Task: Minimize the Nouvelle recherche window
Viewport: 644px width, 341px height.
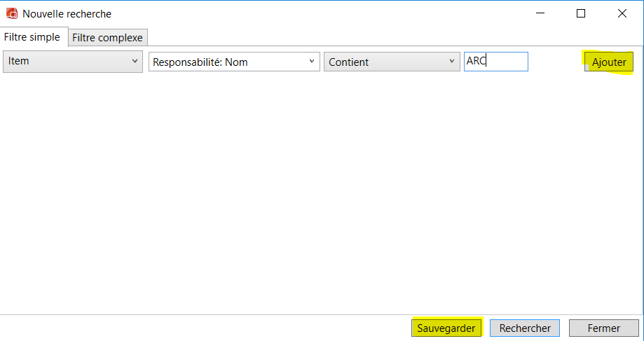Action: (x=540, y=13)
